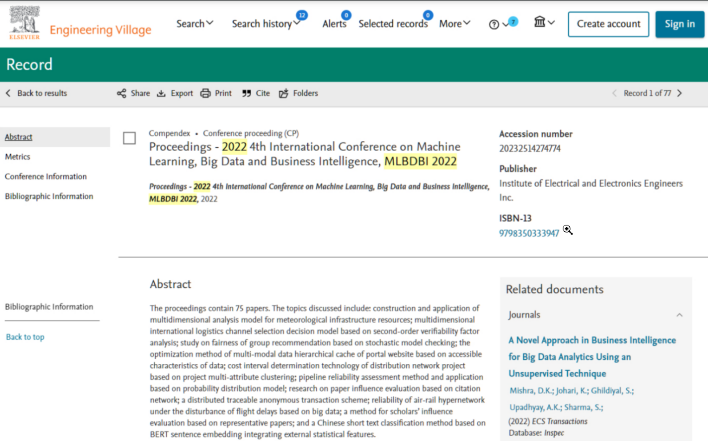The image size is (708, 441).
Task: Open ISBN 9798350333947 link
Action: [529, 233]
